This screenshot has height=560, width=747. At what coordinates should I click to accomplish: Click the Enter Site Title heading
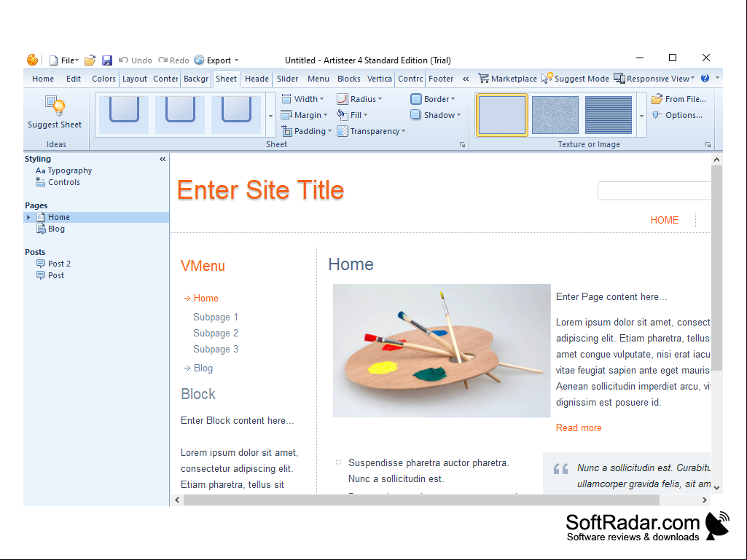pyautogui.click(x=260, y=190)
